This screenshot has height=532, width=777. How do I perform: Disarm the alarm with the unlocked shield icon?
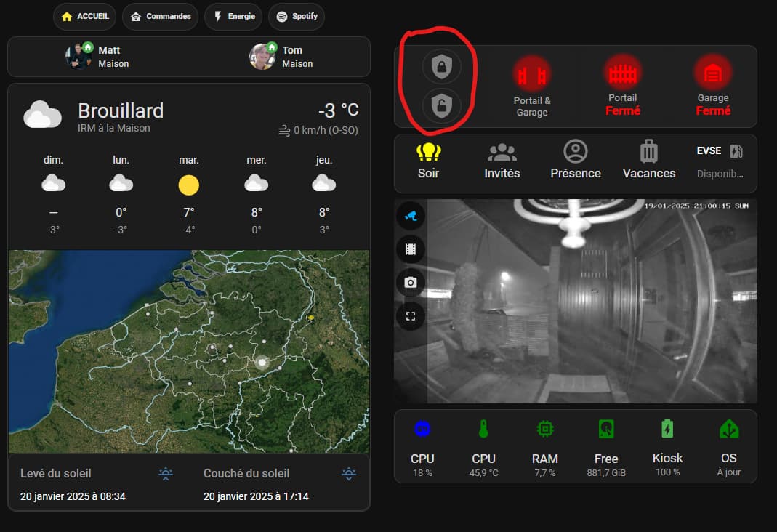(x=441, y=105)
